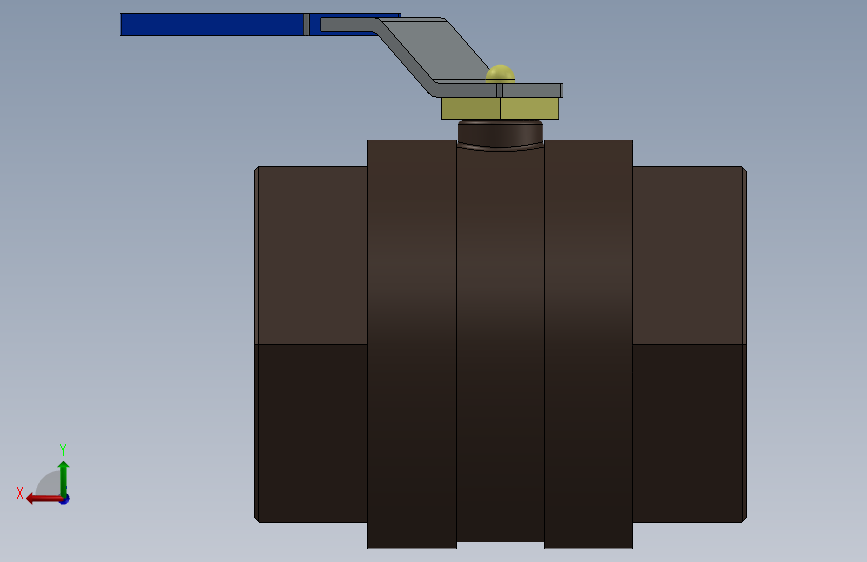Screen dimensions: 867x562
Task: Select the right raised flange of the body
Action: (588, 344)
